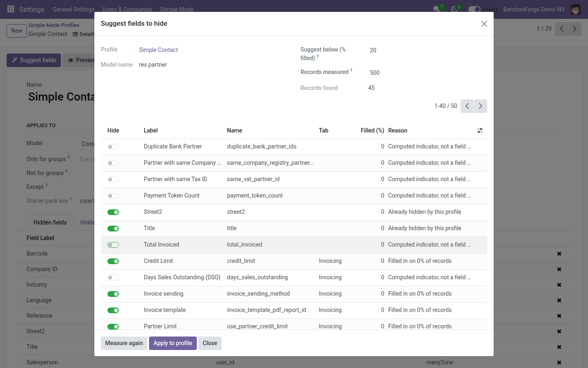Click the Measure again button
Image resolution: width=588 pixels, height=368 pixels.
[124, 343]
